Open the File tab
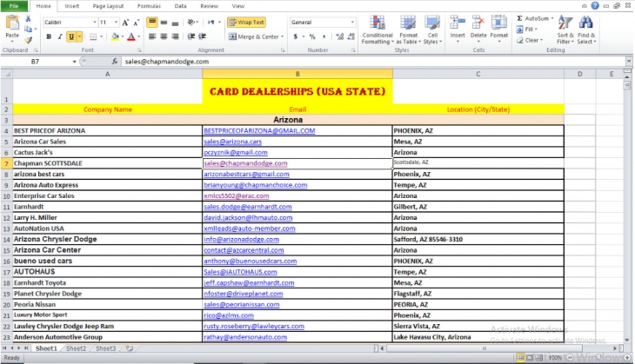 point(14,6)
